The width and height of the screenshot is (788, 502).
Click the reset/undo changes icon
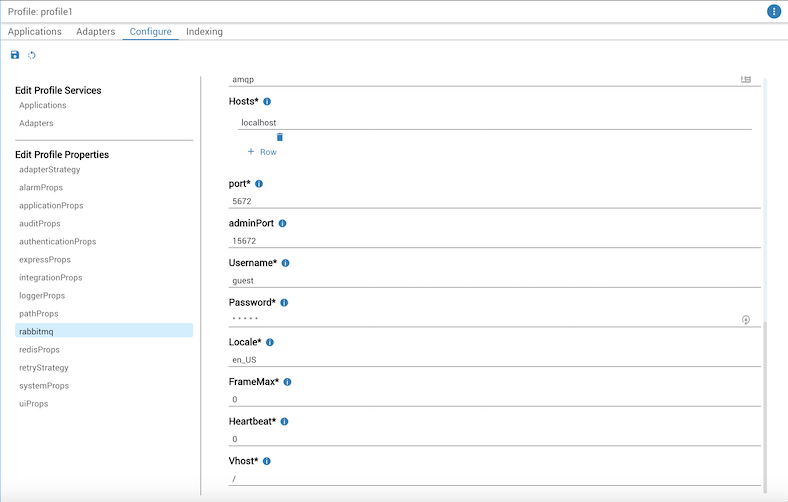coord(32,55)
